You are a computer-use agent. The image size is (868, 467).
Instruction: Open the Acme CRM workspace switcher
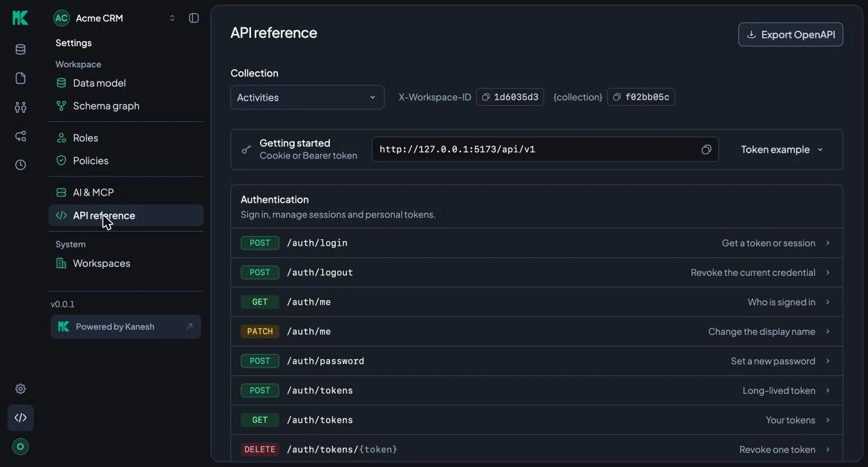pos(116,18)
